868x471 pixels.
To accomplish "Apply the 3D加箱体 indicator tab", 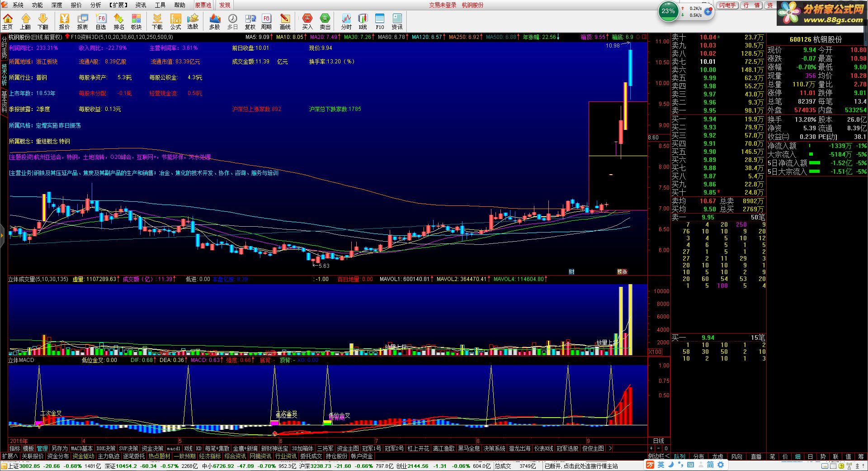I will click(302, 448).
